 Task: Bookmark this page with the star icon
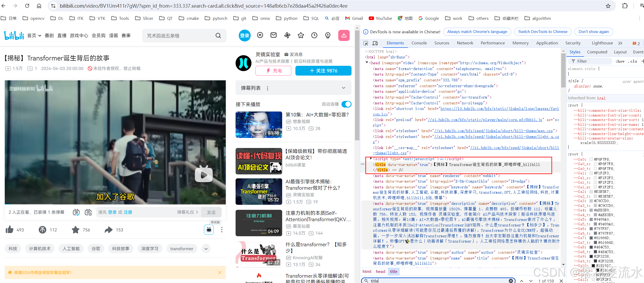pyautogui.click(x=608, y=6)
